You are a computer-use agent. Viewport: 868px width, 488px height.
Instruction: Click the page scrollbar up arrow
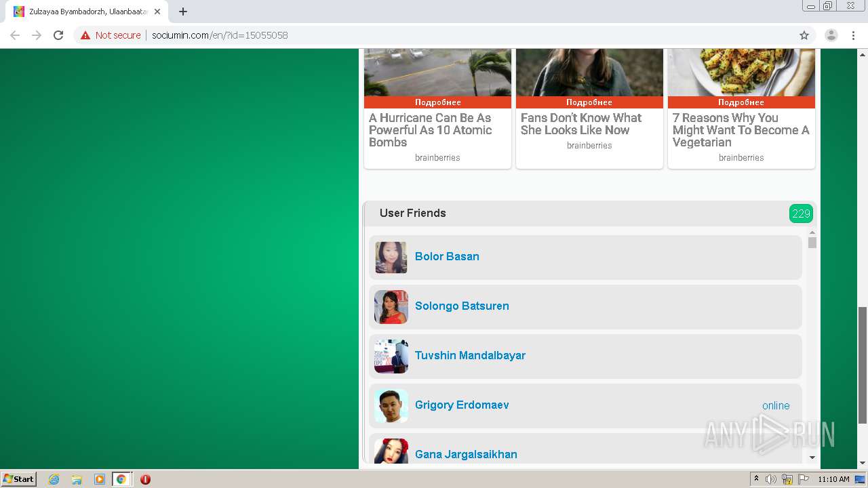coord(863,54)
